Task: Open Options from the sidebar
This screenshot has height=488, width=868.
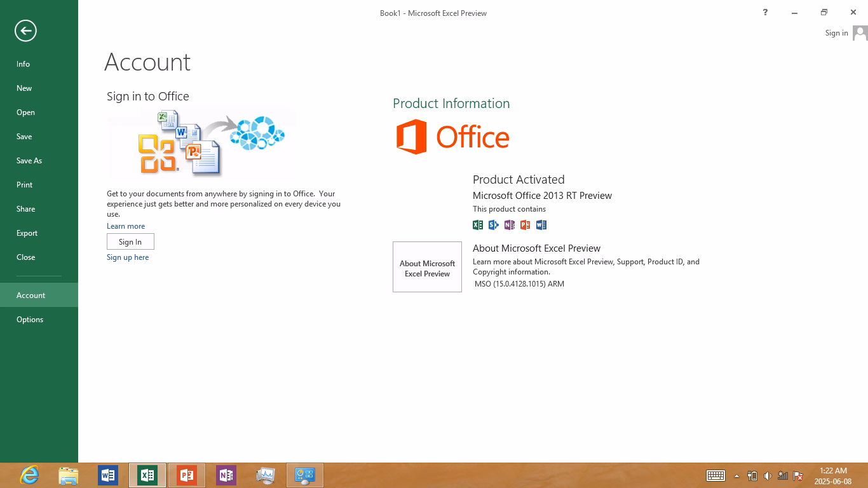Action: pyautogui.click(x=30, y=320)
